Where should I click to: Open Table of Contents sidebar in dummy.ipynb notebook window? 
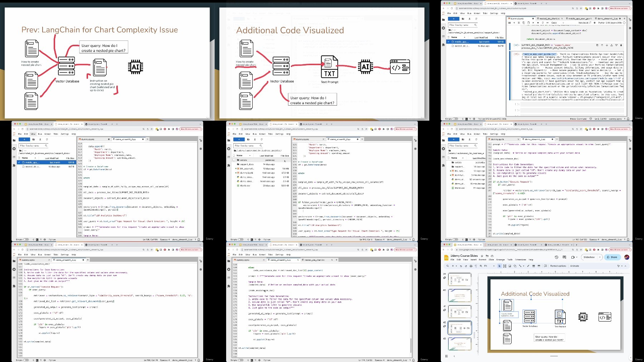pyautogui.click(x=443, y=37)
